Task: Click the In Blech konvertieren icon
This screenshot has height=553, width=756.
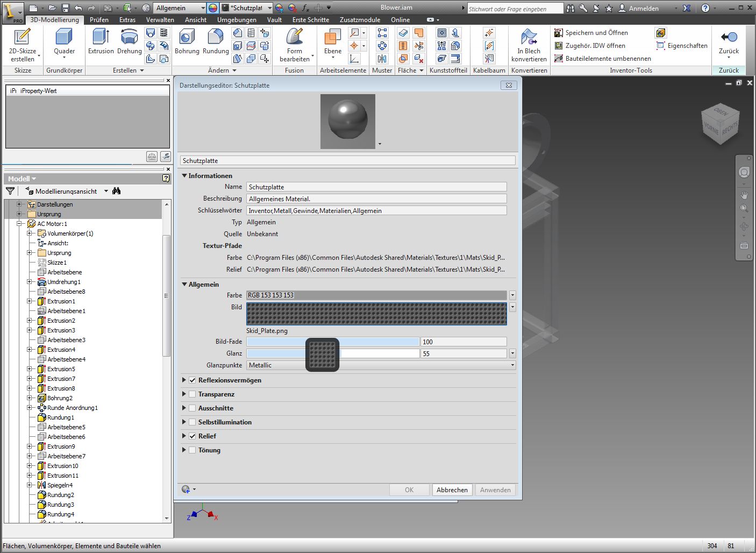Action: 529,37
